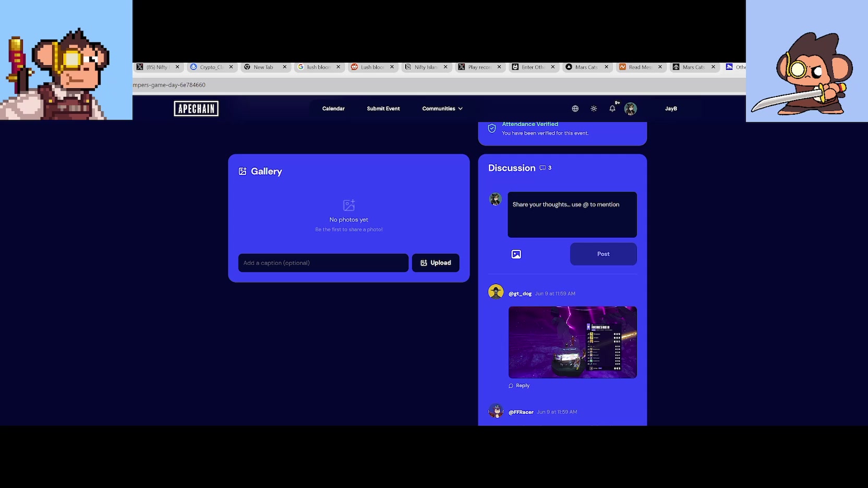Switch to the Google lush bloom tab

318,67
